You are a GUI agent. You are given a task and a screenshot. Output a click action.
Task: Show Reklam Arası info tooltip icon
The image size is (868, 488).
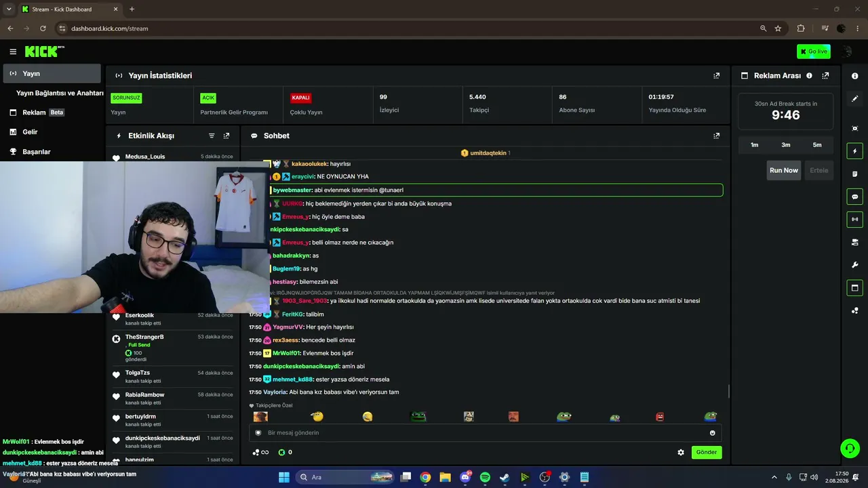(809, 76)
